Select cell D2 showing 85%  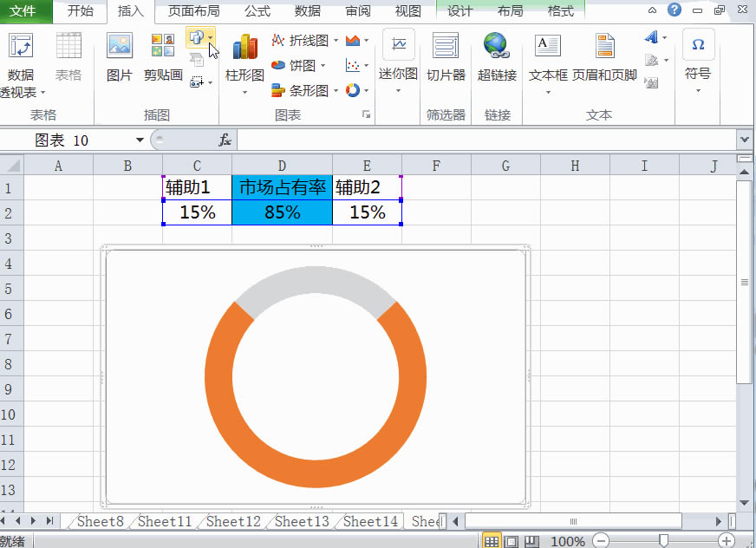pos(282,212)
